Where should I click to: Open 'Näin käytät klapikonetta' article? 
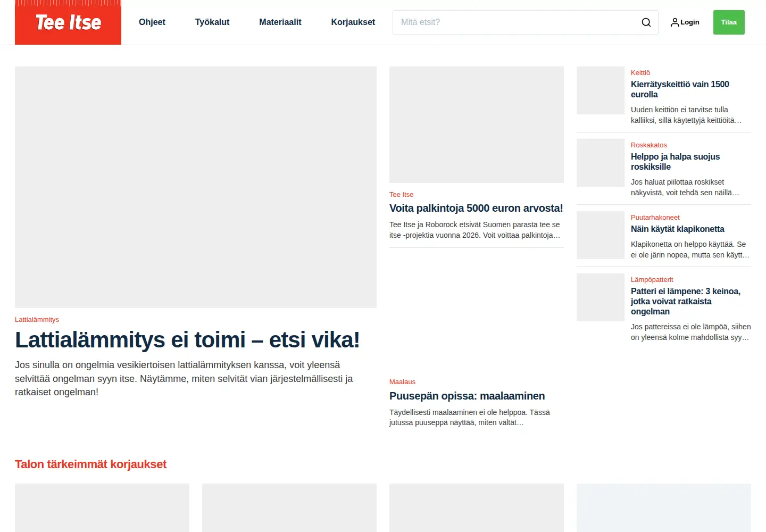click(x=678, y=229)
